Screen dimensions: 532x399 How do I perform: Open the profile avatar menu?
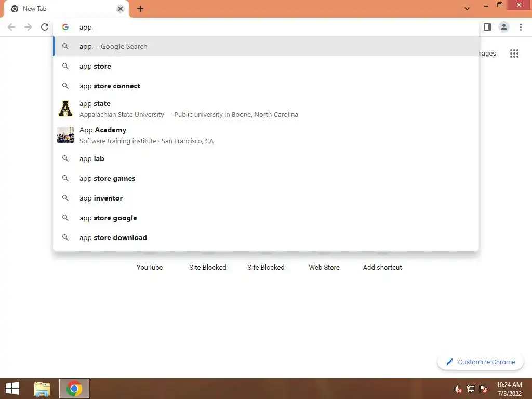504,27
